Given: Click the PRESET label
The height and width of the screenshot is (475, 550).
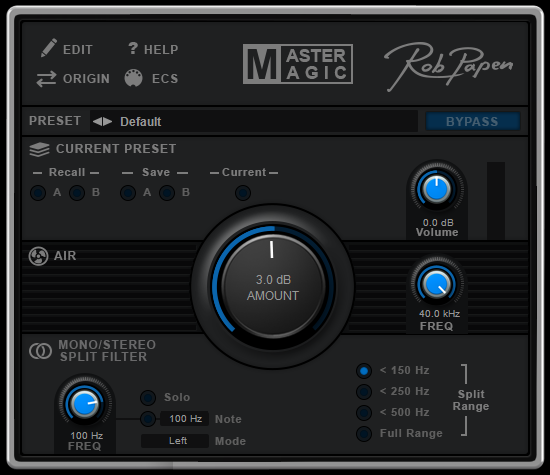Looking at the screenshot, I should [x=55, y=121].
